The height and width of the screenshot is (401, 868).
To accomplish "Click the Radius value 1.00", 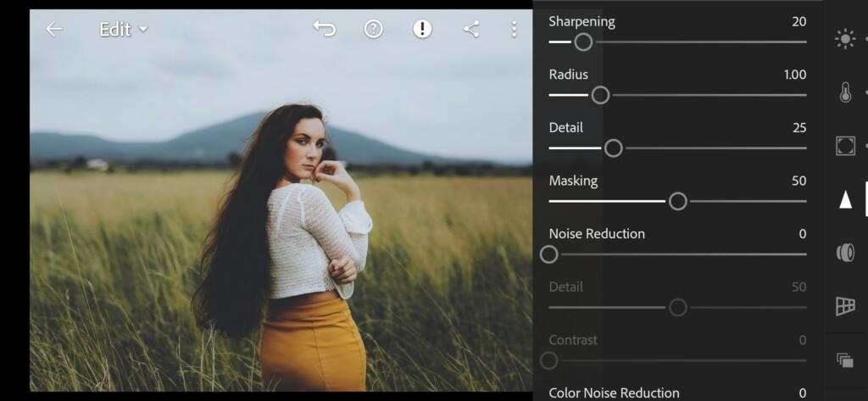I will [x=795, y=75].
